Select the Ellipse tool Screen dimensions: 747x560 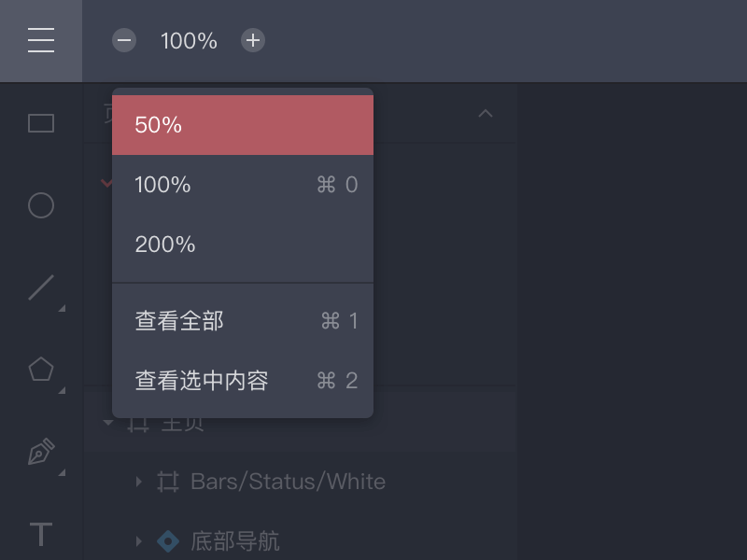click(x=41, y=205)
